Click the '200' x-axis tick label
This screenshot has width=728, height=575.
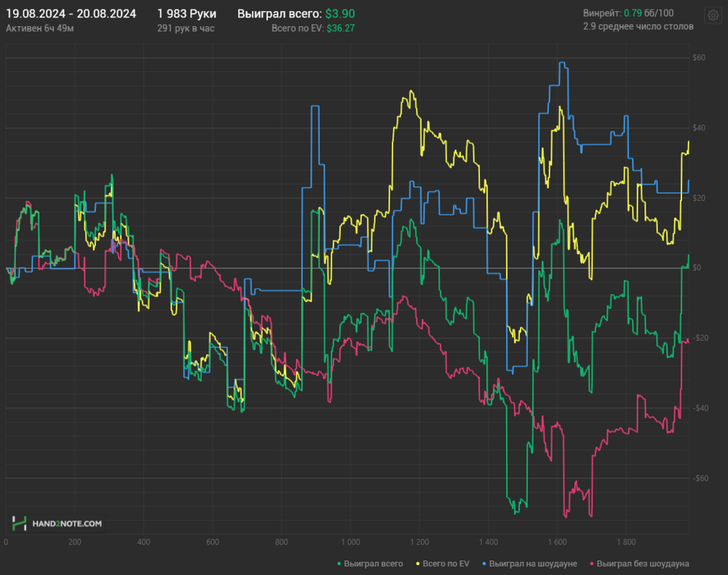[x=75, y=542]
